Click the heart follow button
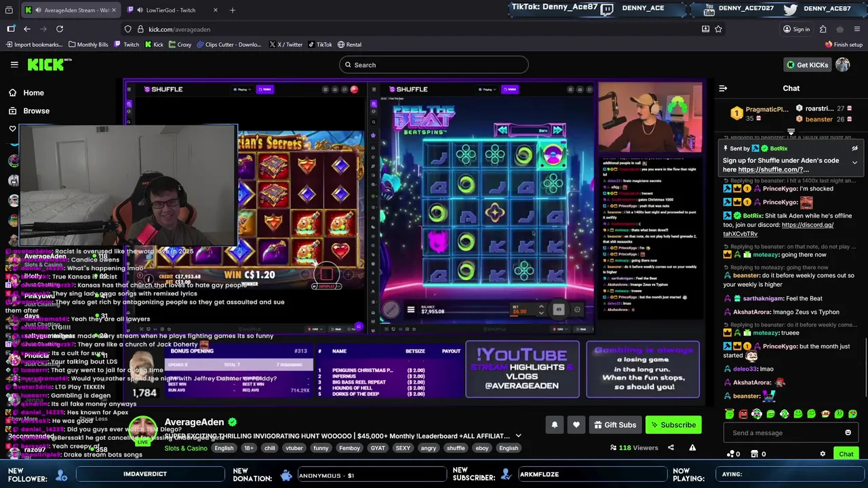Image resolution: width=868 pixels, height=488 pixels. tap(576, 425)
